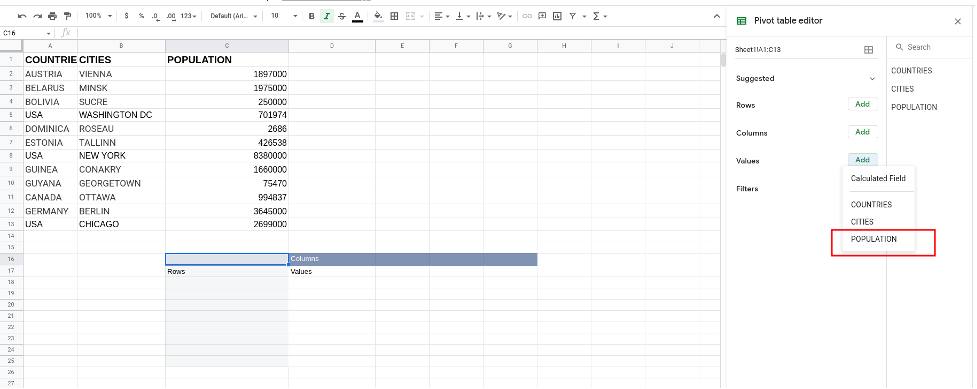Collapse the toolbar with the up chevron
The width and height of the screenshot is (977, 389).
pos(717,16)
